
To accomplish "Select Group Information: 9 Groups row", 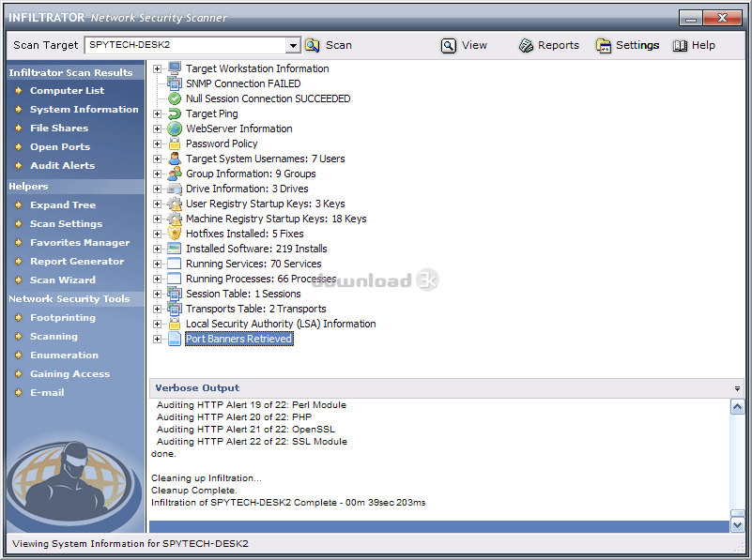I will pos(251,174).
